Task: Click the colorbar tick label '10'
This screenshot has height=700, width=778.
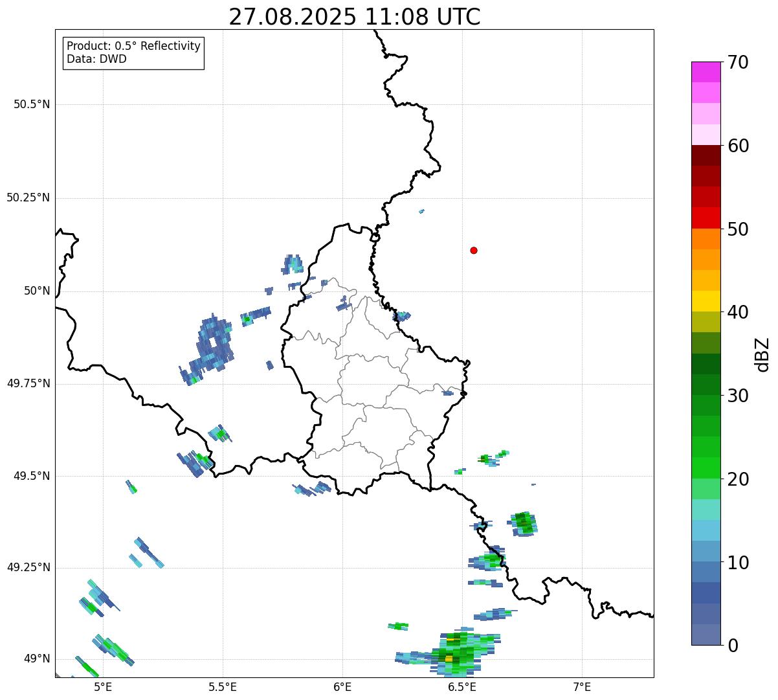Action: [x=738, y=562]
